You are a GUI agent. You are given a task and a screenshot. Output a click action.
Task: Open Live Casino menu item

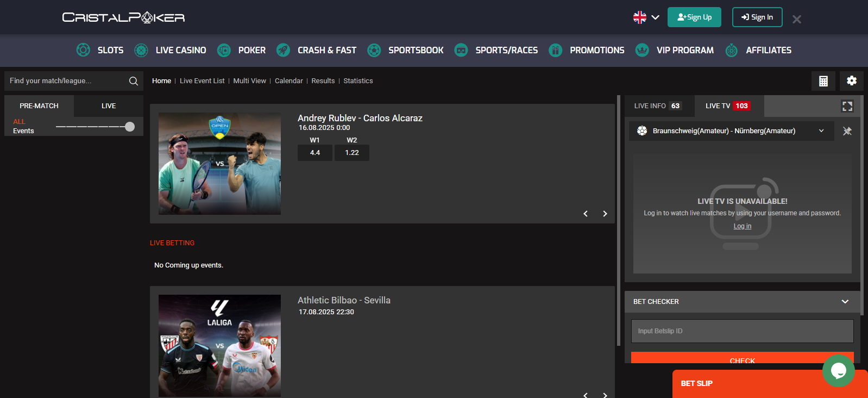click(181, 50)
